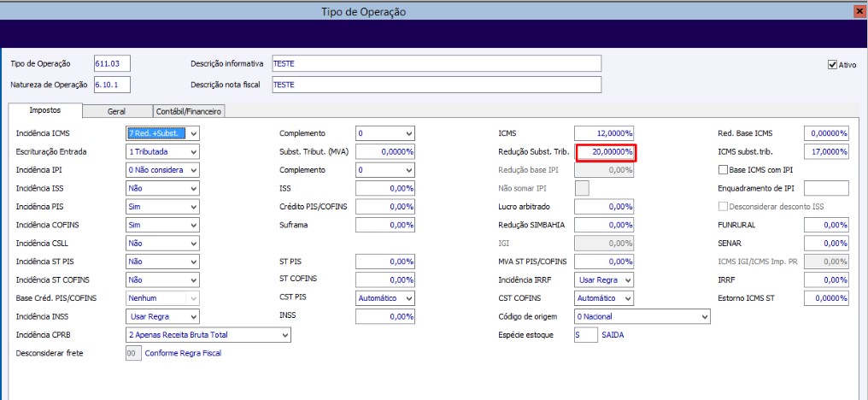Click the Desconsiderar desconto ISS checkbox
Image resolution: width=868 pixels, height=400 pixels.
click(723, 206)
